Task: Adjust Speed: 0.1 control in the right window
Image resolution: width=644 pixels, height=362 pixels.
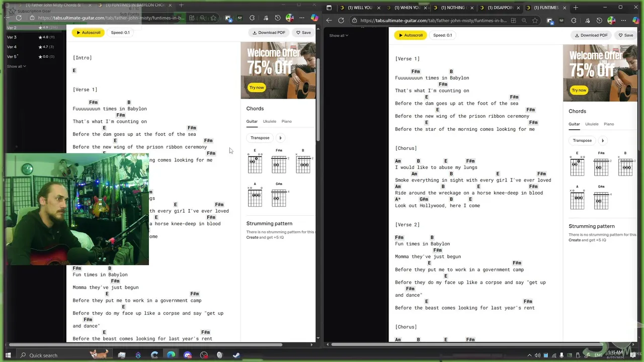Action: pos(443,35)
